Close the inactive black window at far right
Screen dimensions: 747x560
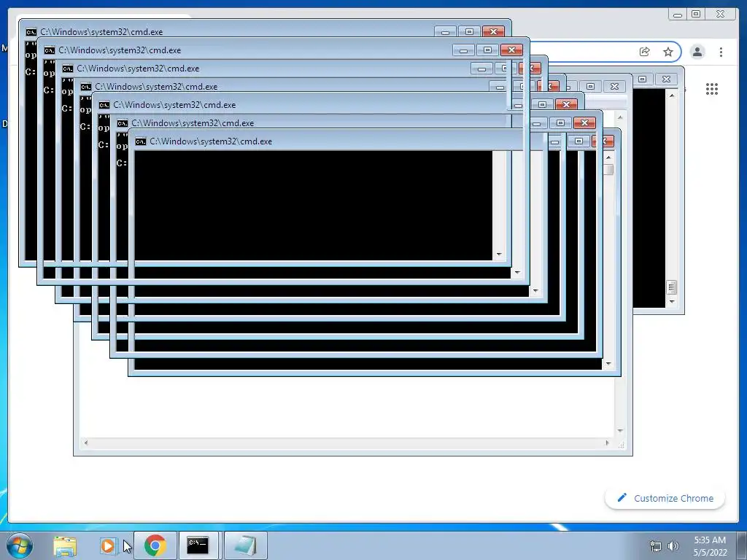coord(667,79)
